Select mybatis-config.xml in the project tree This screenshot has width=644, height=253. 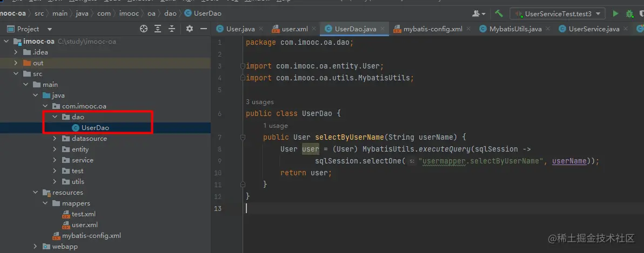pyautogui.click(x=91, y=235)
